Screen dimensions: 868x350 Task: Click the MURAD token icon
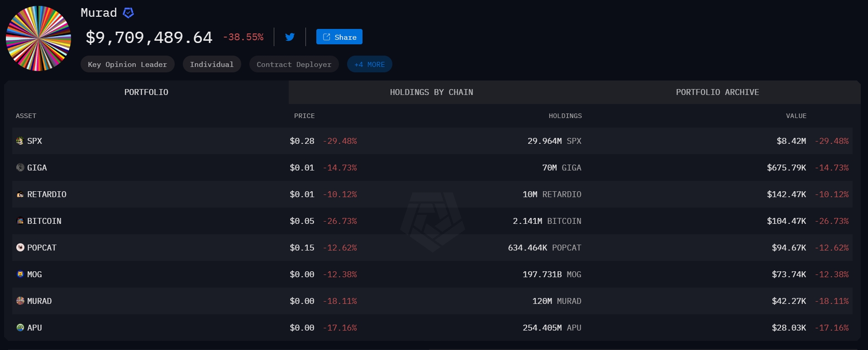20,301
